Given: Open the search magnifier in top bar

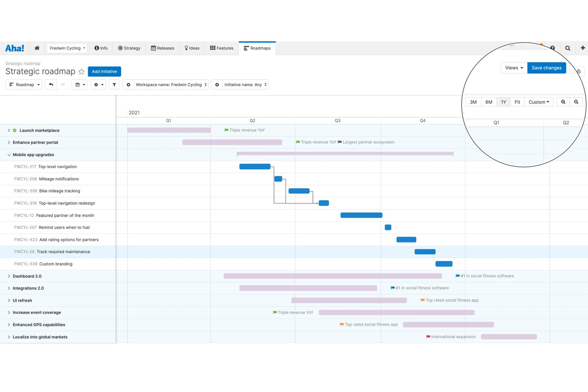Looking at the screenshot, I should (x=568, y=48).
